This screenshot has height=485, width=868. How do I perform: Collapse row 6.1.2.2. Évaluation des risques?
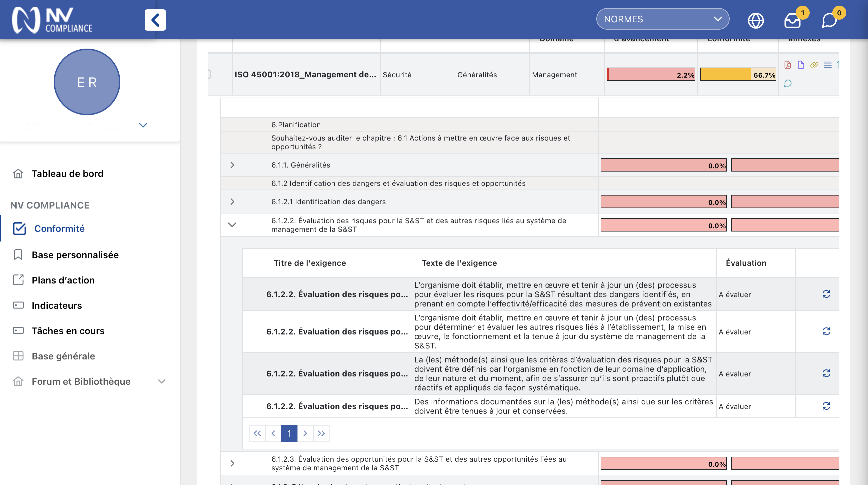[232, 225]
